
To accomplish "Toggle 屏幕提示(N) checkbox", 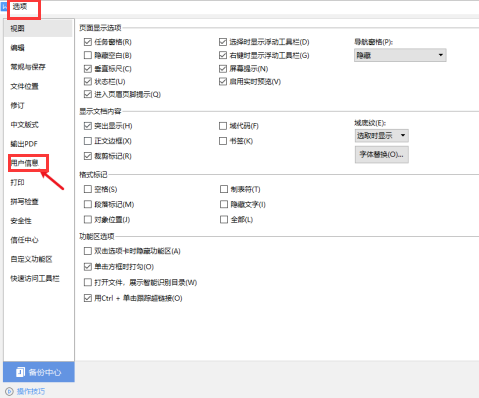I will tap(223, 69).
